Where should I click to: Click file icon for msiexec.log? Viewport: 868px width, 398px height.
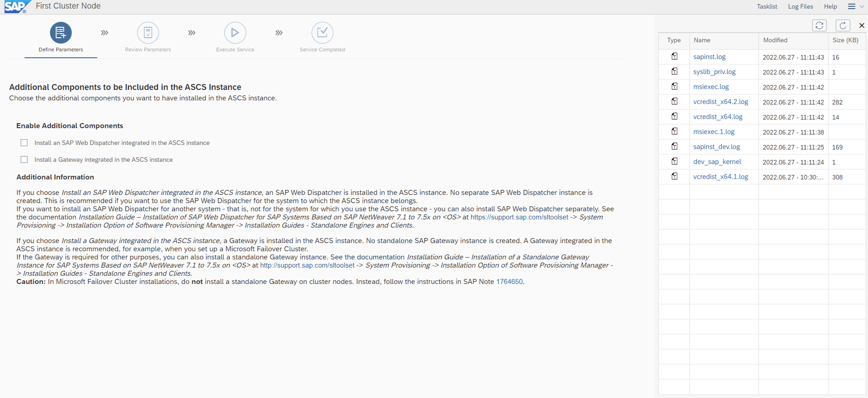click(x=675, y=86)
